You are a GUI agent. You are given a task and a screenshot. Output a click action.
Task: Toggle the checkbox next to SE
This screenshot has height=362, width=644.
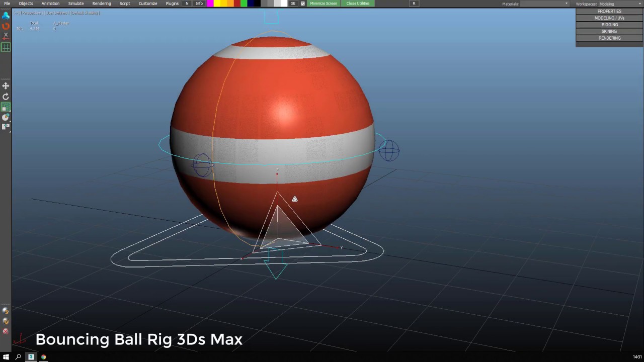(x=302, y=4)
